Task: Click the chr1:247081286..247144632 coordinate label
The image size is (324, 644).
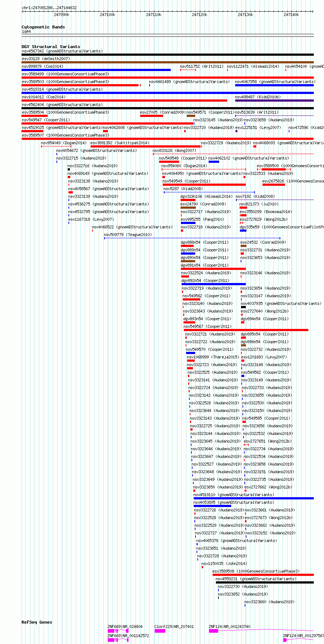Action: (x=49, y=8)
